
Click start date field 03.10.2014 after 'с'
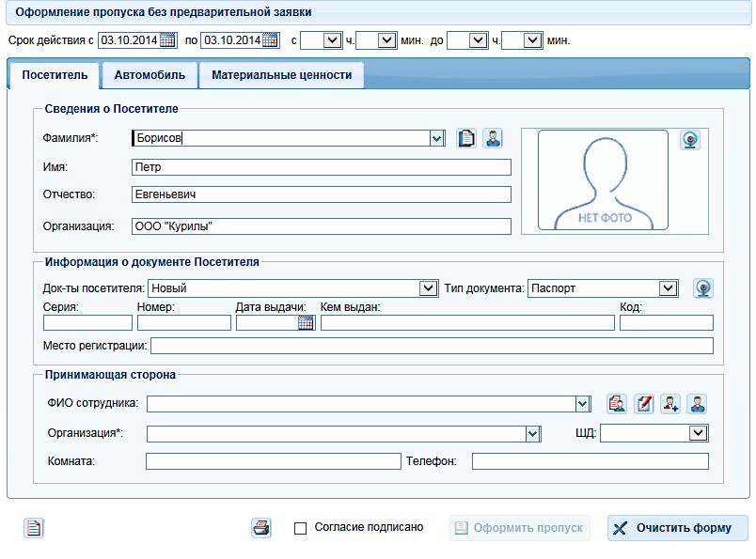(x=129, y=40)
